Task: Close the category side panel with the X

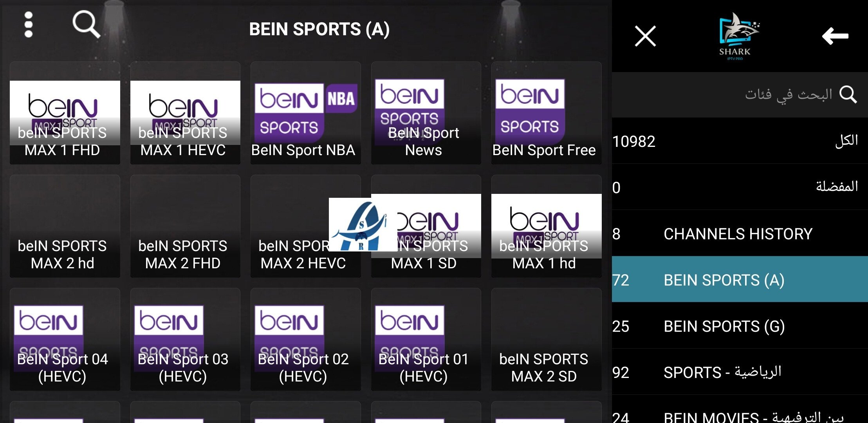Action: coord(645,36)
